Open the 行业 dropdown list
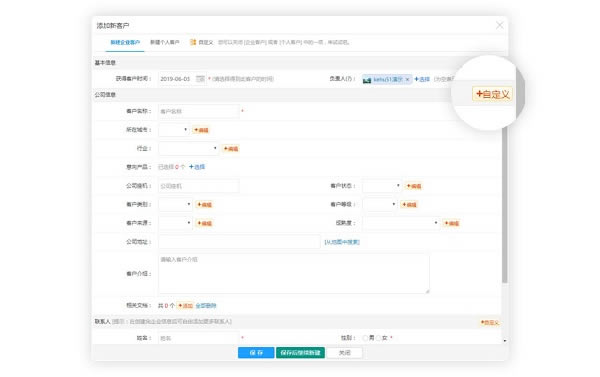The height and width of the screenshot is (377, 600). coord(189,148)
